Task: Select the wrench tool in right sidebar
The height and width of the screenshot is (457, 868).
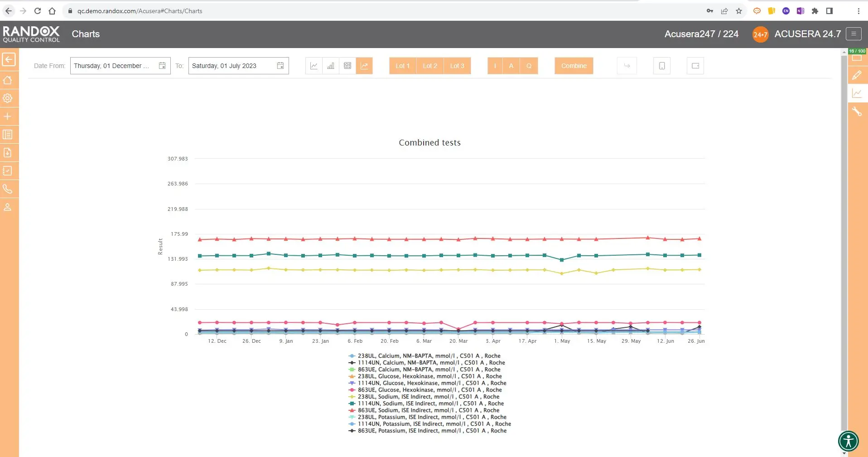Action: coord(857,112)
